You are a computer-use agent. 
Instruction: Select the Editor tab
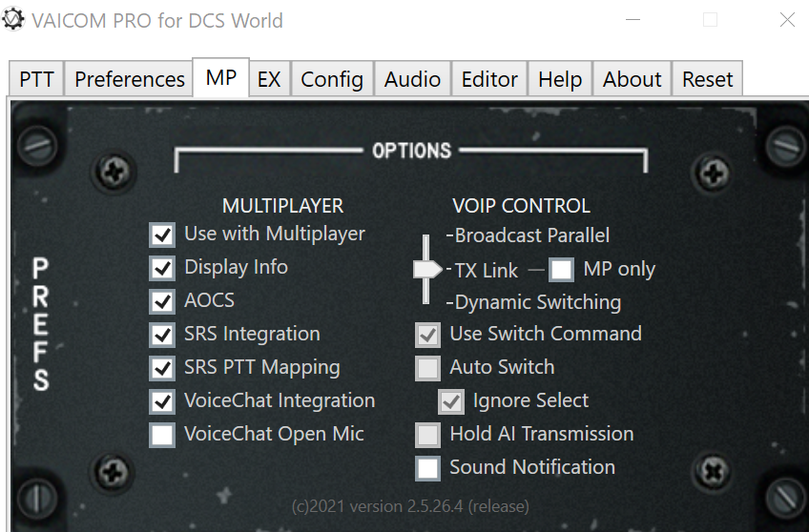click(489, 79)
